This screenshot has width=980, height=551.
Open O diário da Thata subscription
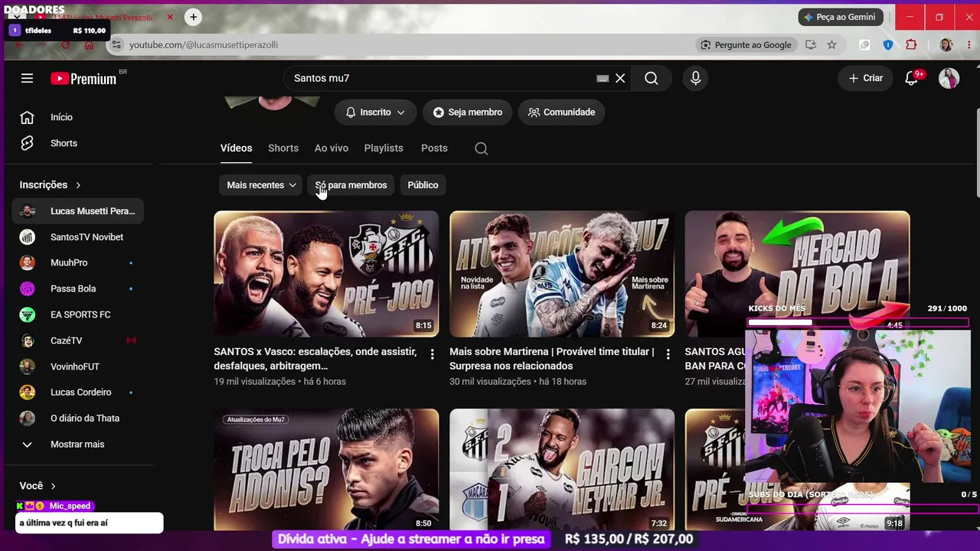pos(77,419)
